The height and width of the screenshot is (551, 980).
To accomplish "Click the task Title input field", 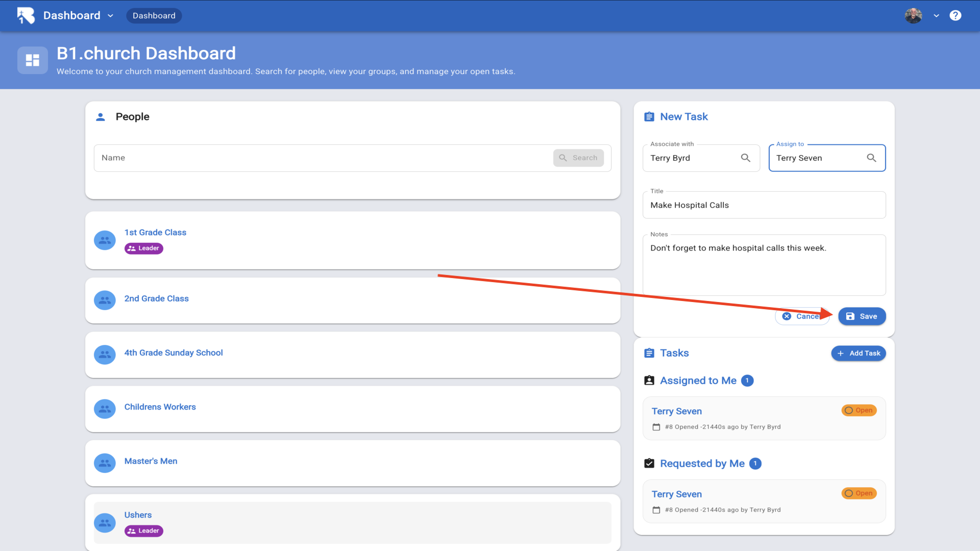I will pos(764,205).
